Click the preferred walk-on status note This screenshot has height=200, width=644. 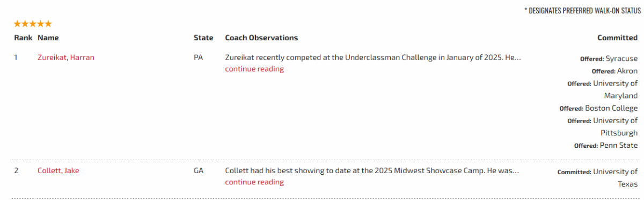[x=582, y=10]
